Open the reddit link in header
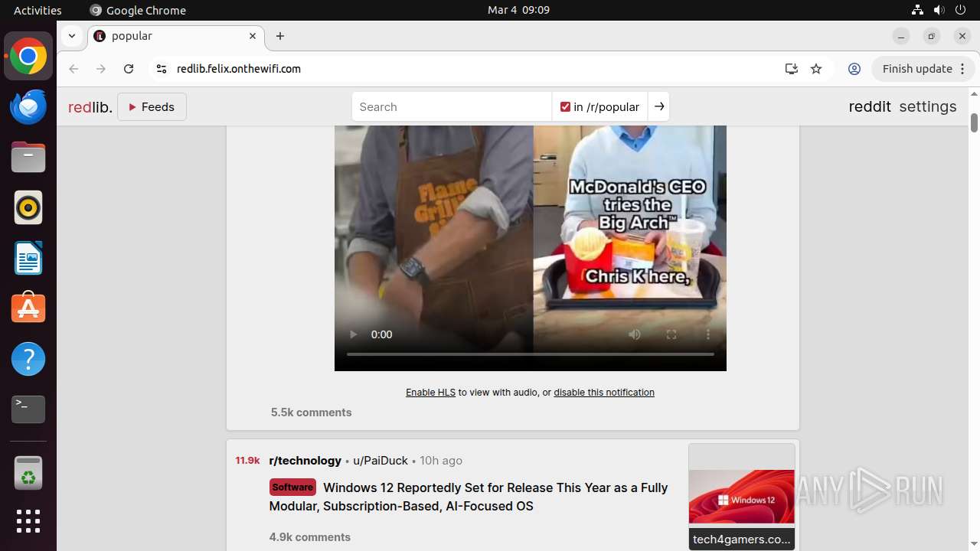The width and height of the screenshot is (980, 551). tap(870, 106)
